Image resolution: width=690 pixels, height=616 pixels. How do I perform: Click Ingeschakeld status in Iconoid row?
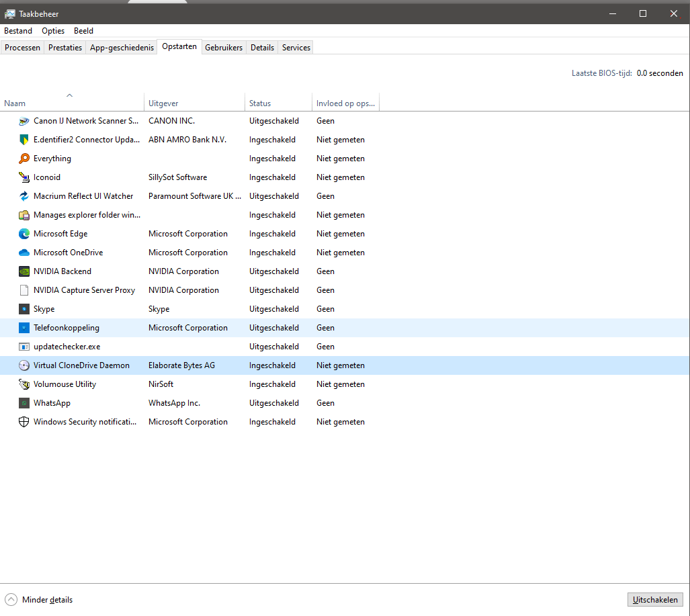tap(272, 177)
